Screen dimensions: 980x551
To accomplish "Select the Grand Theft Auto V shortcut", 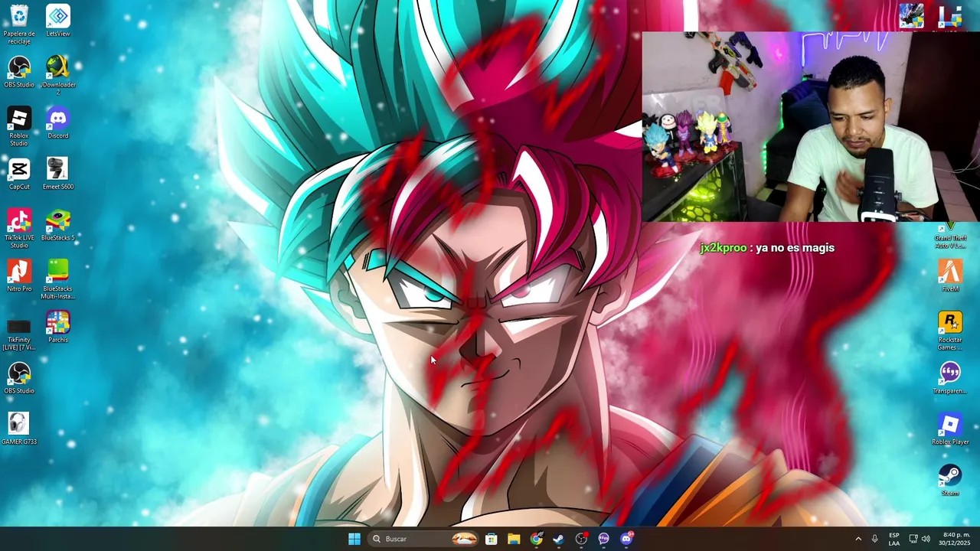I will [950, 236].
